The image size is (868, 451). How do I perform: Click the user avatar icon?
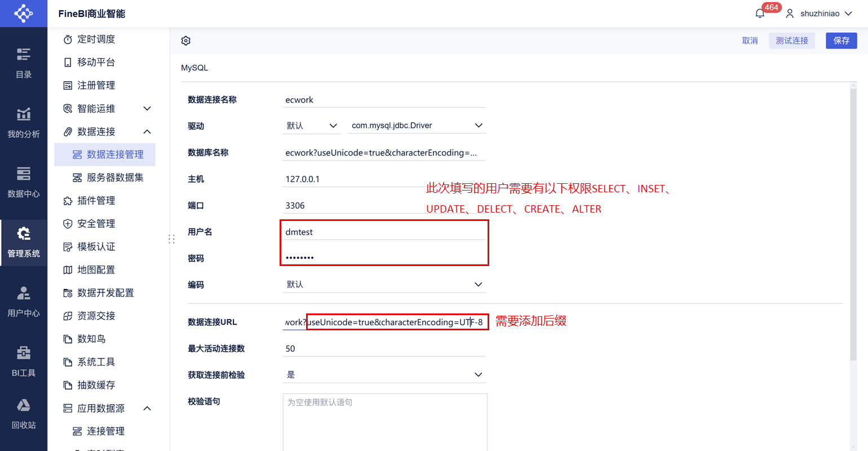coord(790,14)
